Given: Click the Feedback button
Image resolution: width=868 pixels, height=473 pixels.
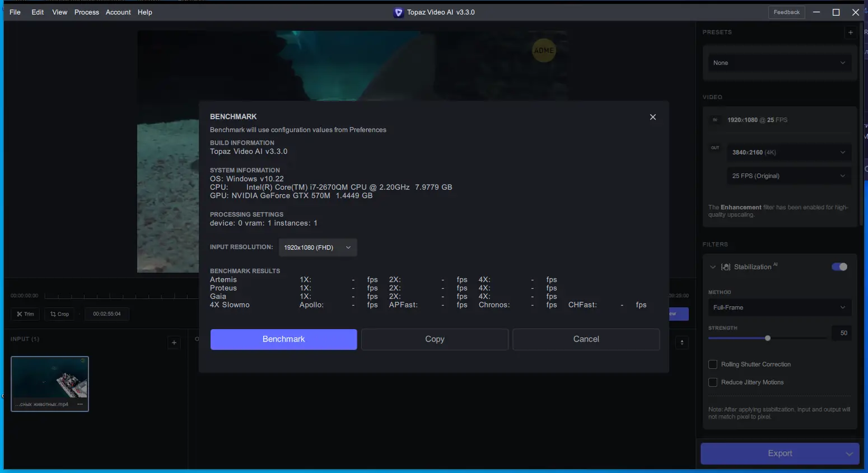Looking at the screenshot, I should (786, 12).
